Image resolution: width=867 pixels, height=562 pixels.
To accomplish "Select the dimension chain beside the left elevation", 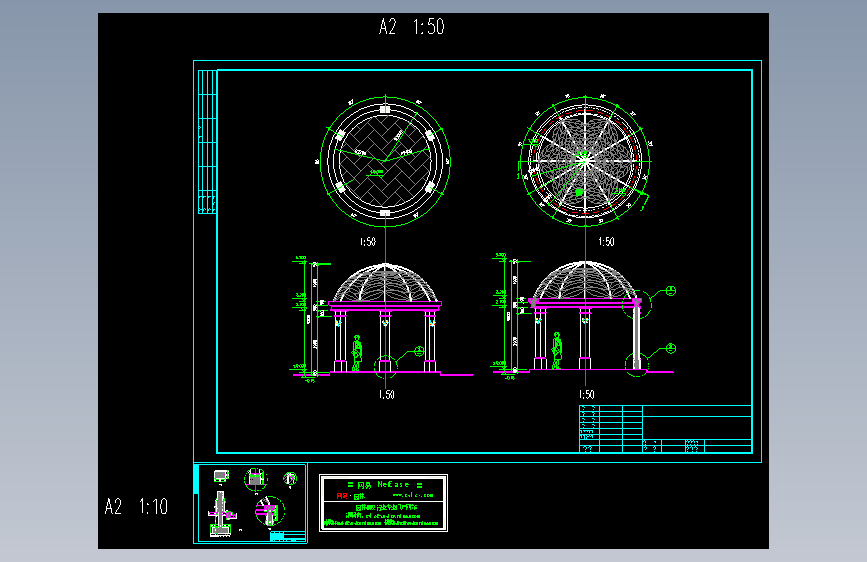I will (310, 319).
